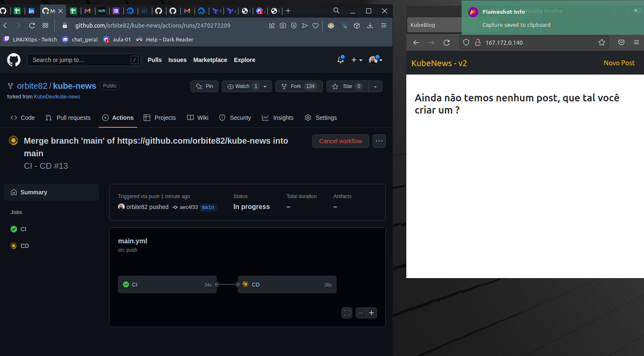Focus the Search or jump to field
Viewport: 644px width, 356px height.
(x=84, y=60)
